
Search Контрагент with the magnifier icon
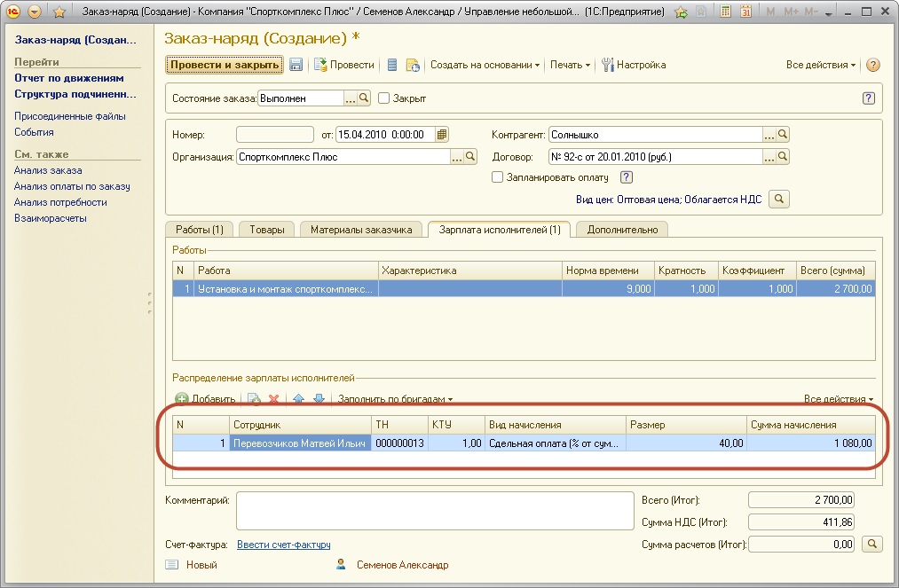[x=783, y=135]
